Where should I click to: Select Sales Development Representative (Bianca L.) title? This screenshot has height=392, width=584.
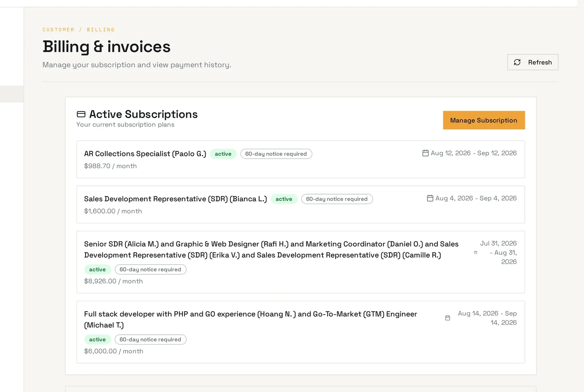176,199
